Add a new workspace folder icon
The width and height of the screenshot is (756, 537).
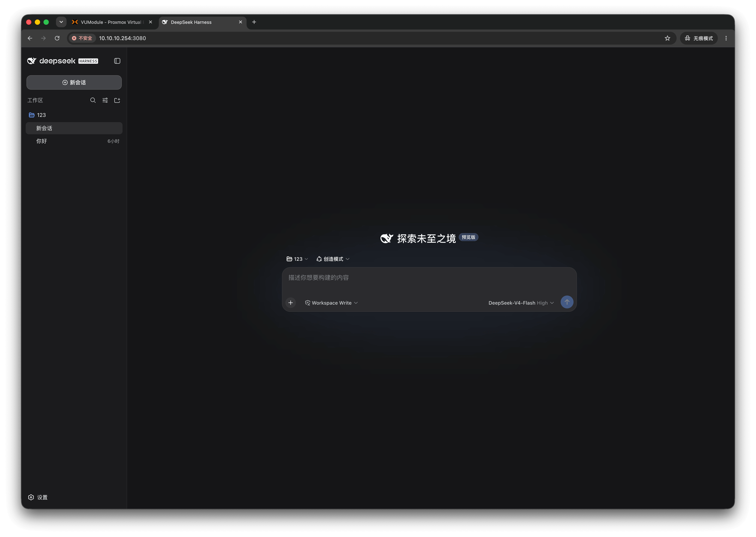pos(117,100)
